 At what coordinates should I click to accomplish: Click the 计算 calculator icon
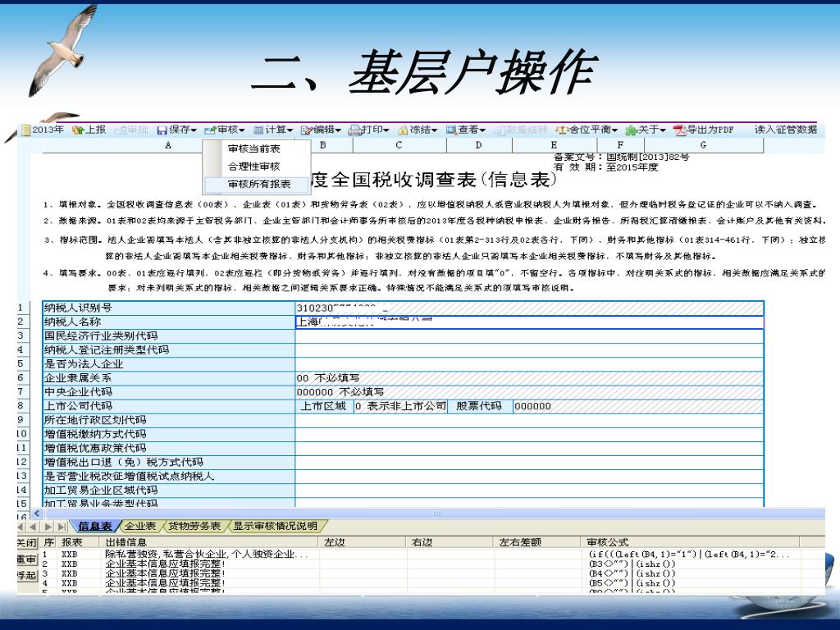point(258,130)
